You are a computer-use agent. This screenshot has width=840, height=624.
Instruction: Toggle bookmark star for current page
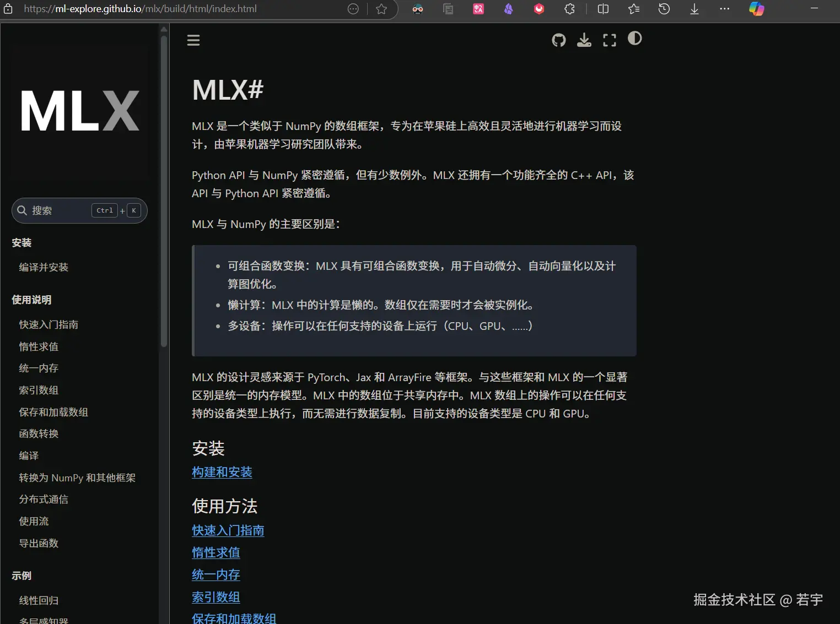381,9
